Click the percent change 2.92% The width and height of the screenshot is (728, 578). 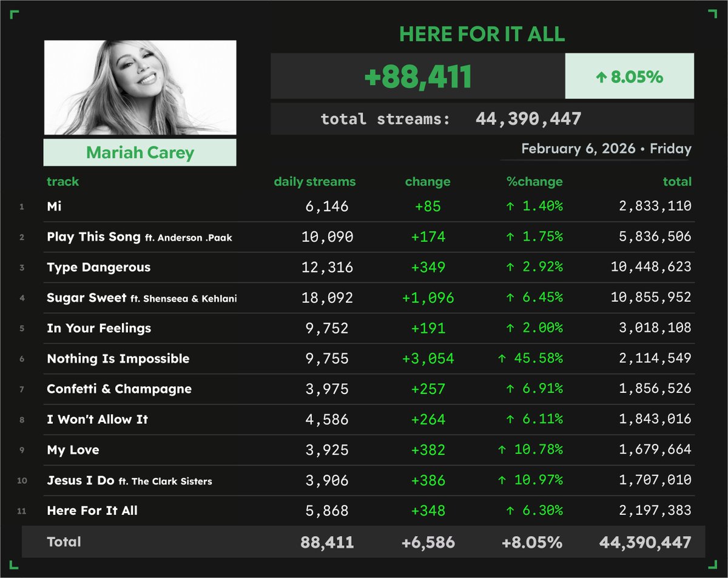coord(534,267)
